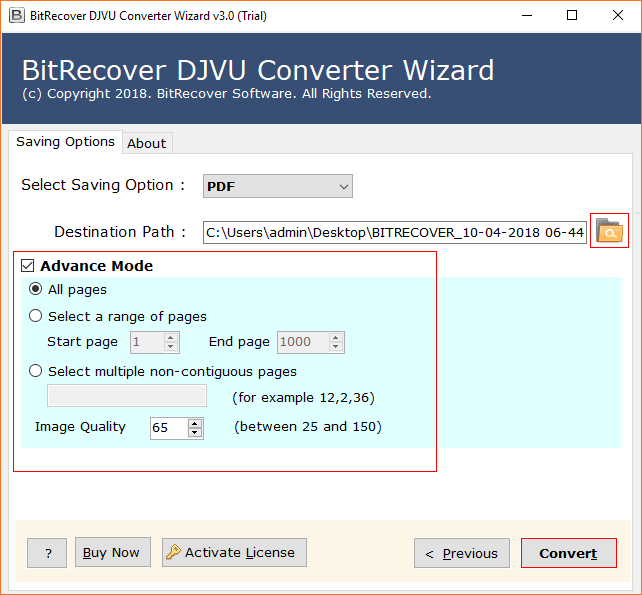Screen dimensions: 642x595
Task: Click the End page number field
Action: click(303, 342)
